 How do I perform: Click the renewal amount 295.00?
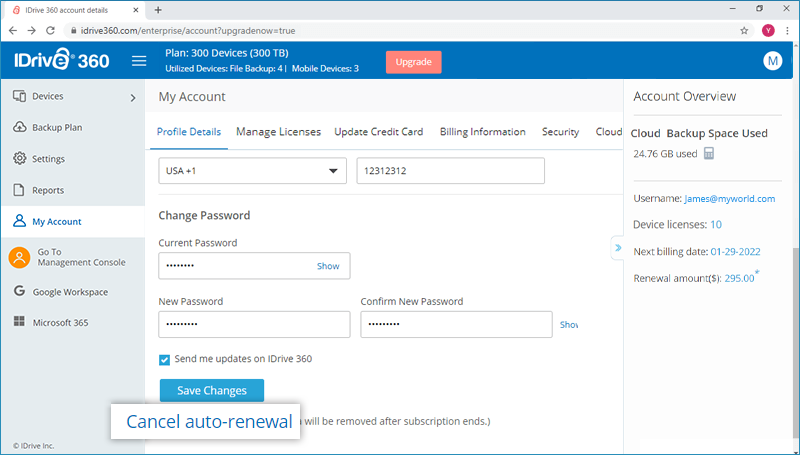[x=739, y=278]
